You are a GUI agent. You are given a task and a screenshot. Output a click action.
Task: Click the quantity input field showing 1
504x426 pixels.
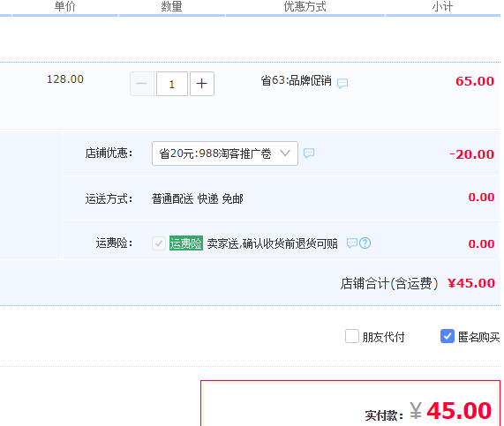tap(172, 84)
